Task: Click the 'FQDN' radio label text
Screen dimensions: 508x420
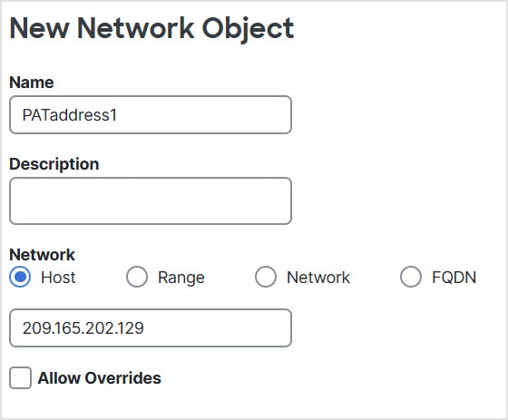Action: click(454, 278)
